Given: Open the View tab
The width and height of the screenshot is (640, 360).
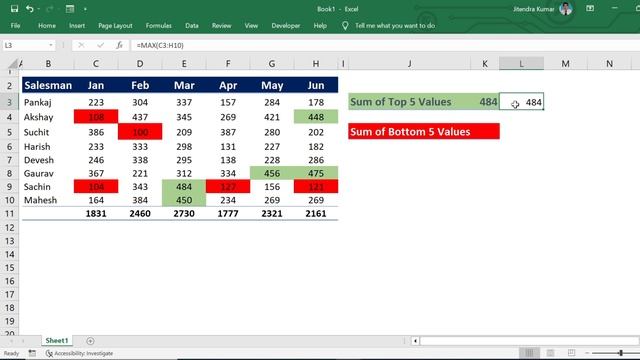Looking at the screenshot, I should tap(251, 25).
